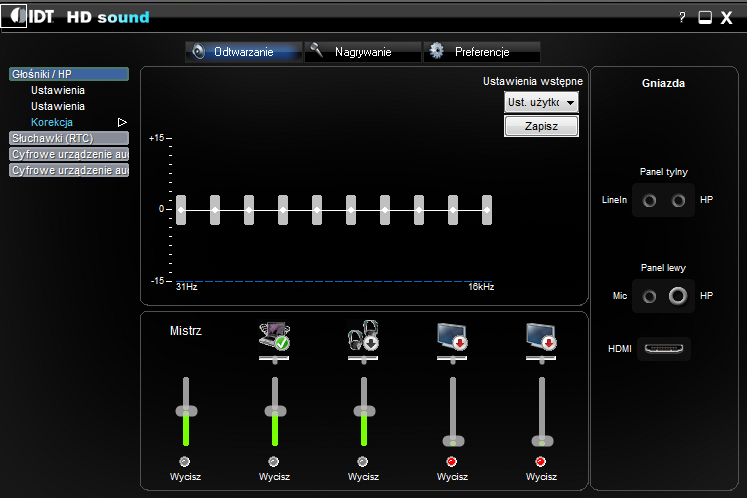Click the laptop speakers volume slider
747x498 pixels.
tap(275, 411)
